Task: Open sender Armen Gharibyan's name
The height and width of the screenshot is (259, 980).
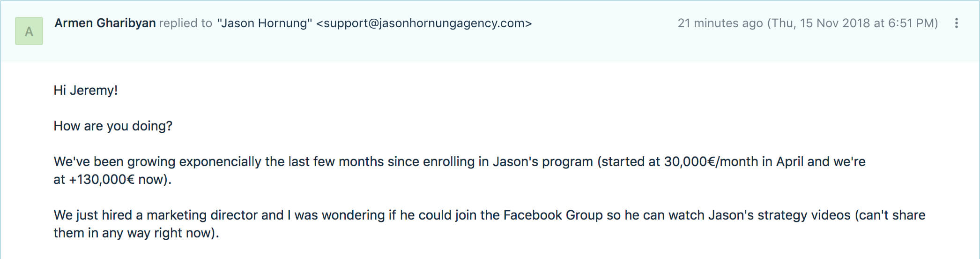Action: 105,23
